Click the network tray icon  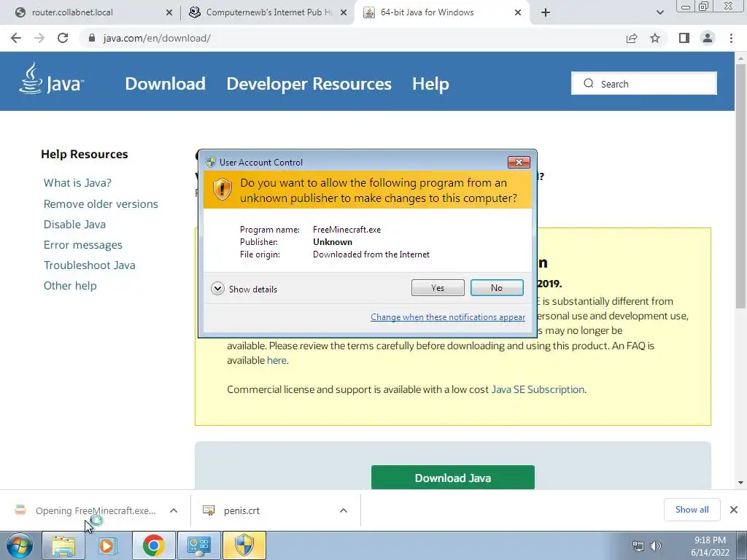638,546
